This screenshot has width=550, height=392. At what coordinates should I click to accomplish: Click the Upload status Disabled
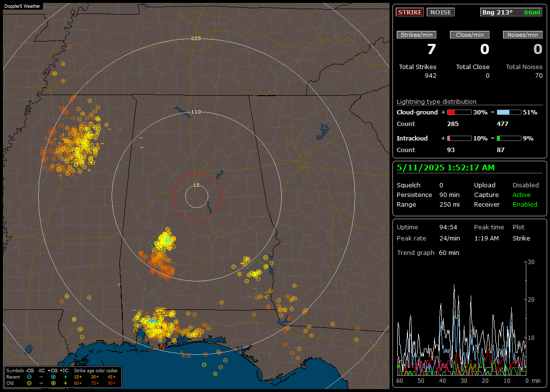point(525,185)
